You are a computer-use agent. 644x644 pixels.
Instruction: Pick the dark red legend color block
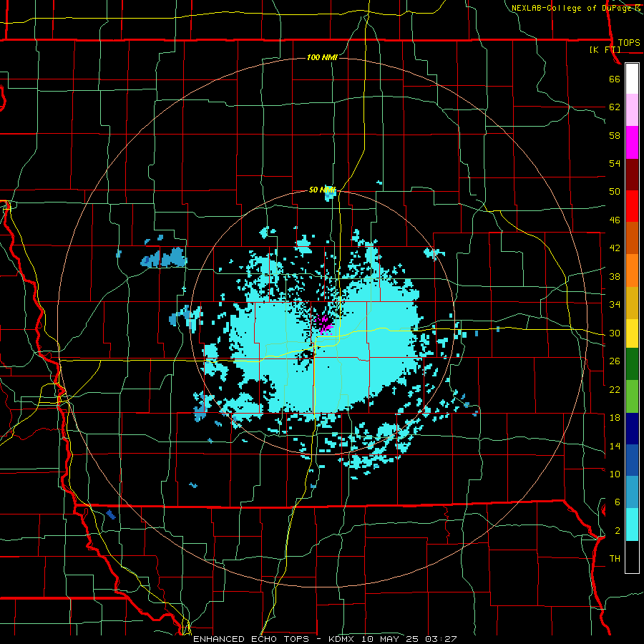click(632, 175)
